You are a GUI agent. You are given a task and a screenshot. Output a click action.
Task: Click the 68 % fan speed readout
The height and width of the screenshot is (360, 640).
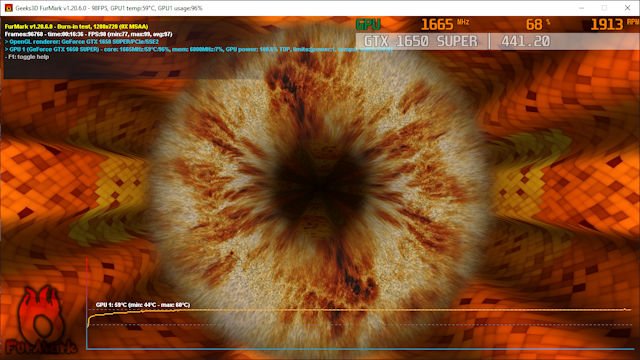tap(538, 24)
